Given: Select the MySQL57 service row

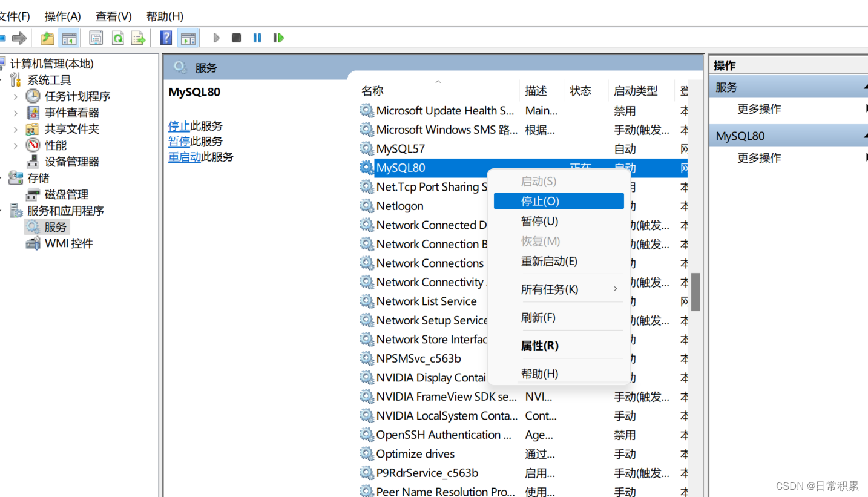Looking at the screenshot, I should (x=523, y=148).
